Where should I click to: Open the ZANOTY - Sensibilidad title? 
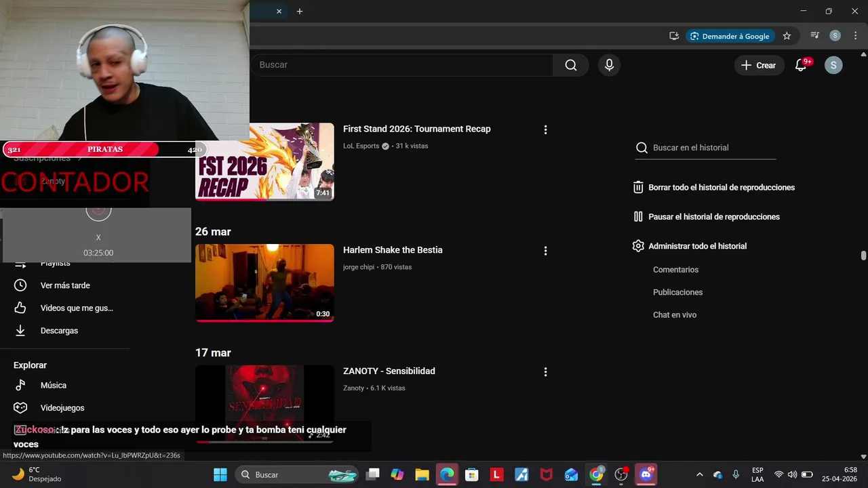pos(389,371)
